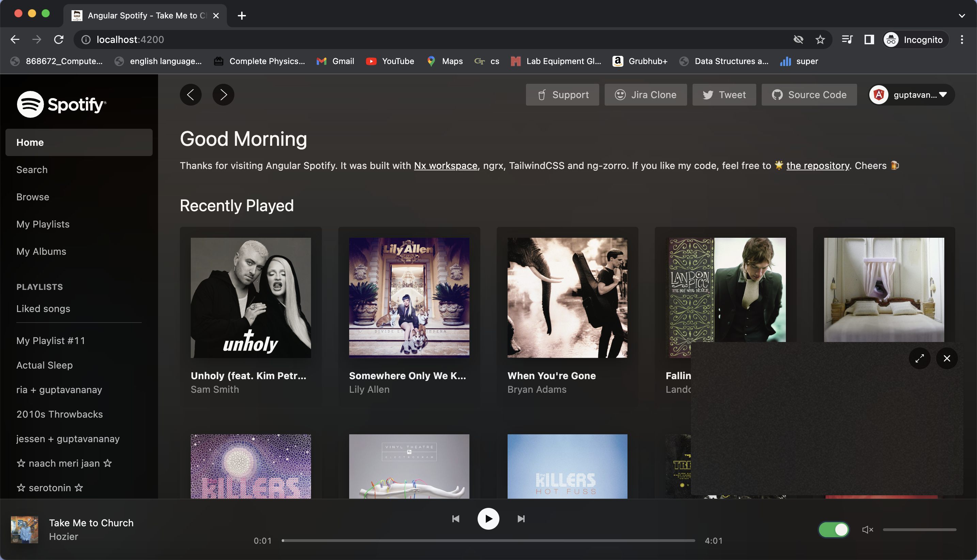Screen dimensions: 977x560
Task: Expand the mini player overlay
Action: (x=919, y=358)
